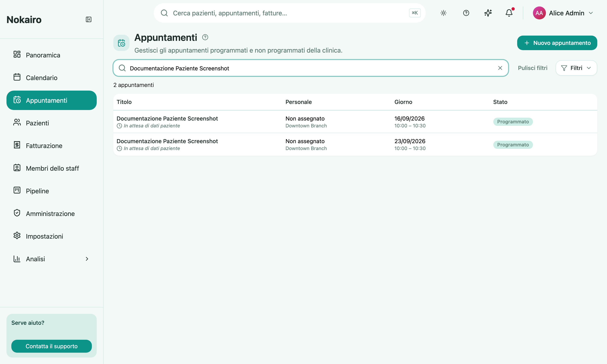
Task: Click the AA user avatar
Action: (539, 13)
